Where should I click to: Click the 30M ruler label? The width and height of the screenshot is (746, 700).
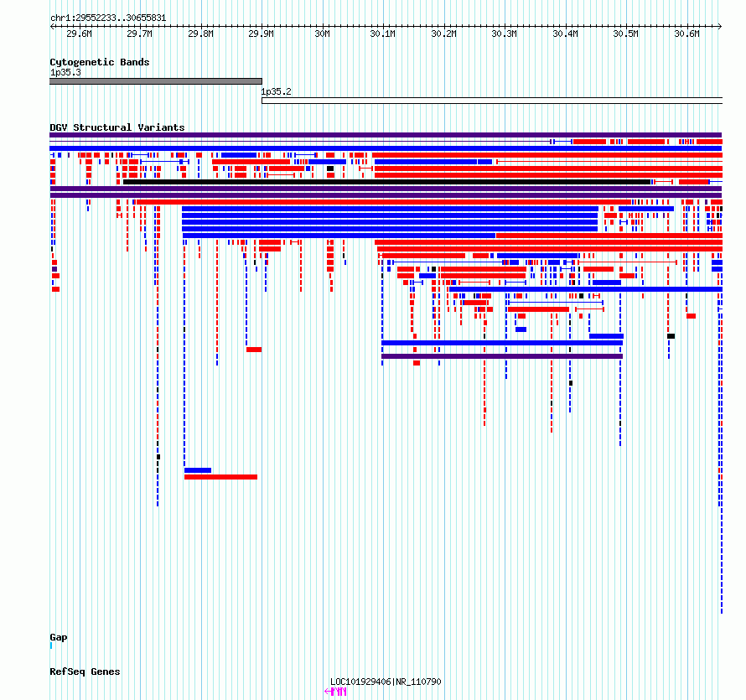click(x=323, y=34)
